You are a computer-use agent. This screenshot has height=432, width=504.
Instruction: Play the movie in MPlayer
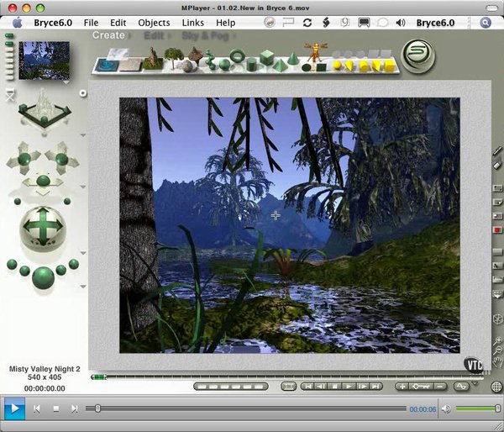click(14, 408)
